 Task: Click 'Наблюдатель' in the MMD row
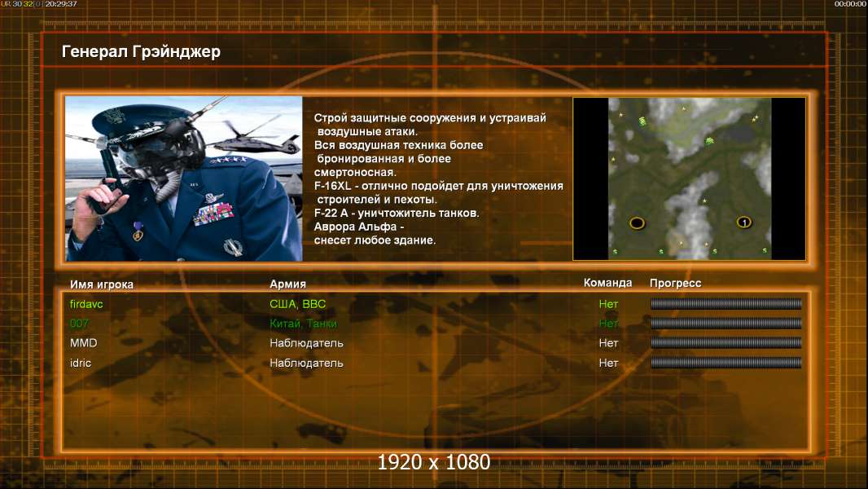point(306,343)
